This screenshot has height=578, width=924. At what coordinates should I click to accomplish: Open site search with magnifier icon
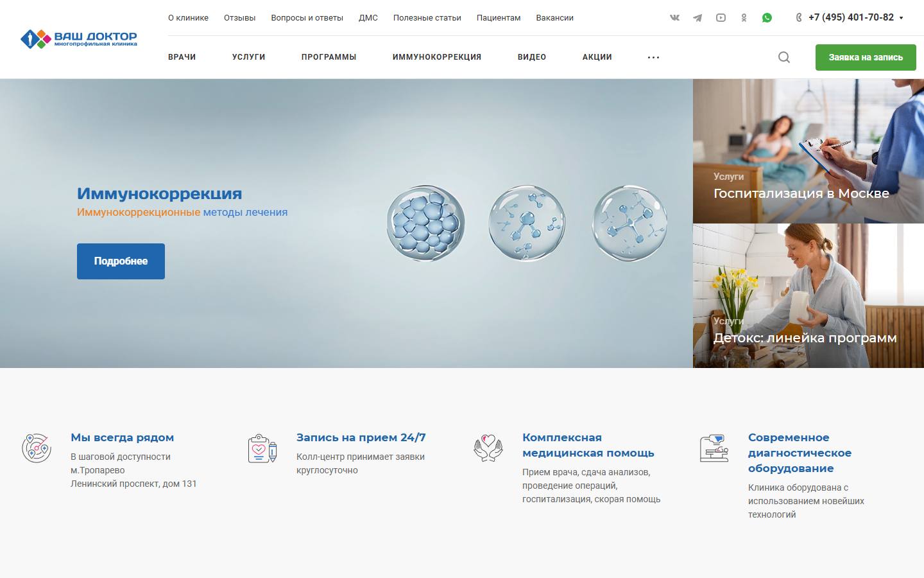tap(784, 57)
